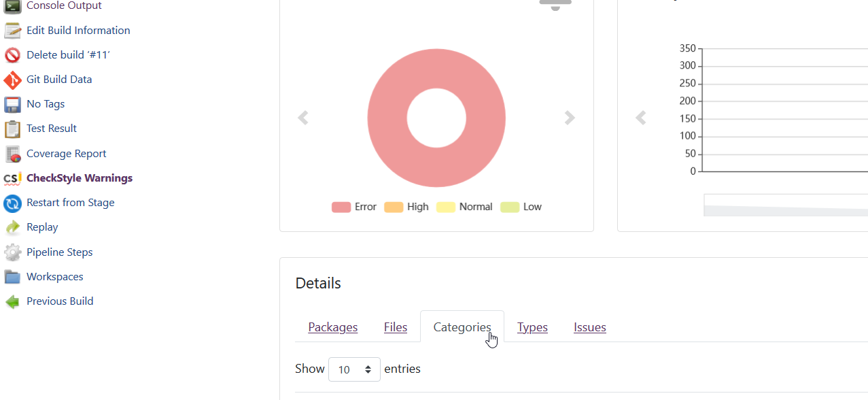Advance the chart carousel with the right arrow
This screenshot has width=868, height=400.
point(570,117)
